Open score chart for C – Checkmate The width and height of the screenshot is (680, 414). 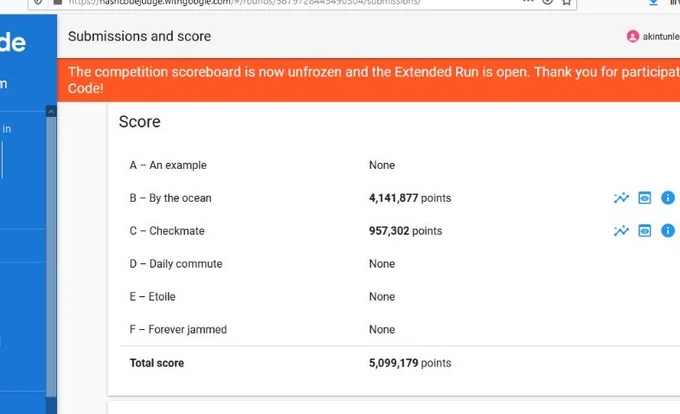tap(621, 231)
